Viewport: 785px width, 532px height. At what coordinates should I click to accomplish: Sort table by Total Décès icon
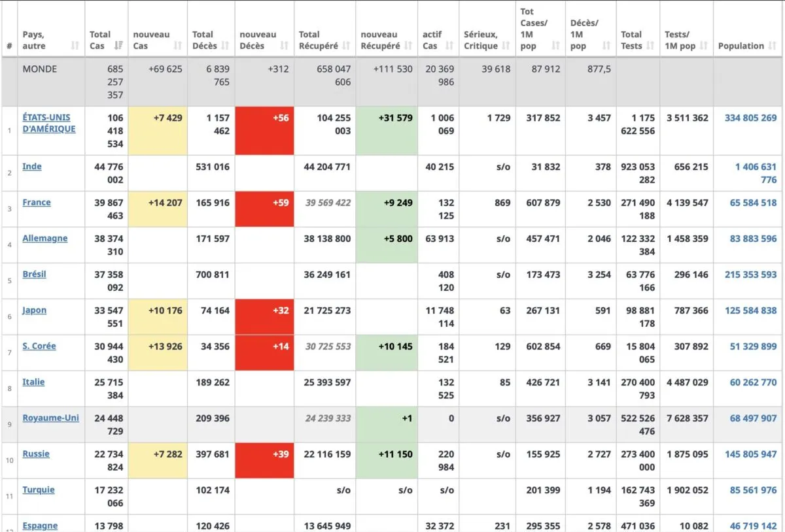225,46
